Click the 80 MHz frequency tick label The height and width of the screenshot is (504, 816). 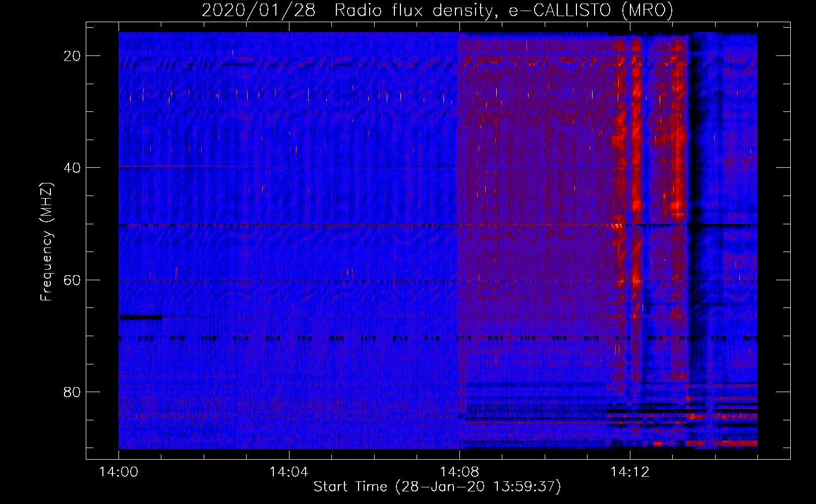click(72, 392)
